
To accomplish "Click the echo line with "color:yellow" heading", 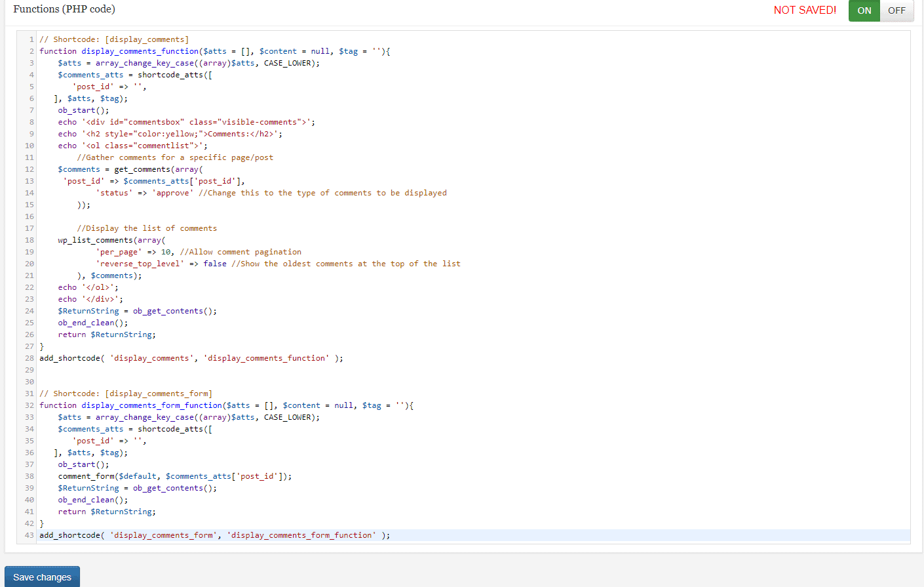I will pyautogui.click(x=170, y=134).
